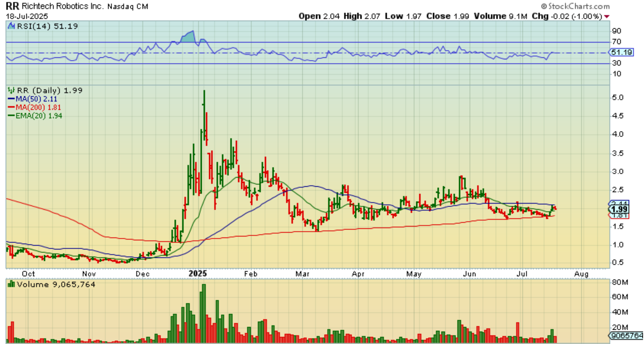Click the Mar month marker on the time axis
This screenshot has height=344, width=644.
[x=302, y=274]
